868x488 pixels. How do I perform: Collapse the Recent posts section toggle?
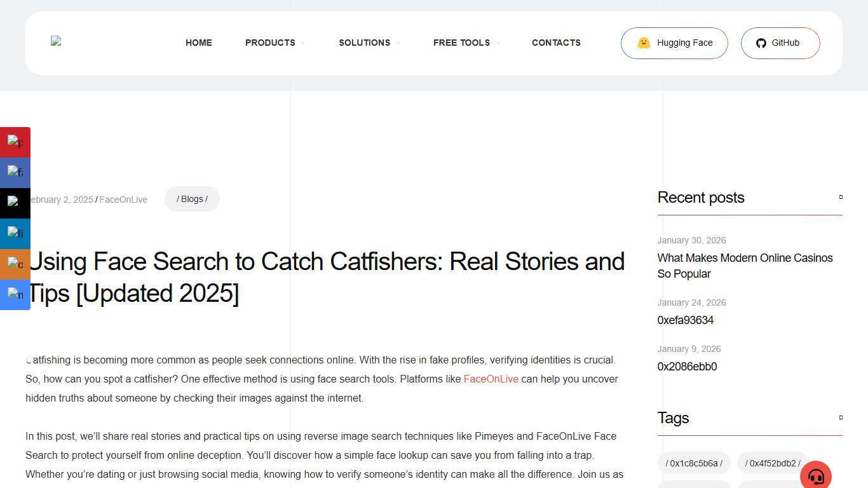coord(840,197)
